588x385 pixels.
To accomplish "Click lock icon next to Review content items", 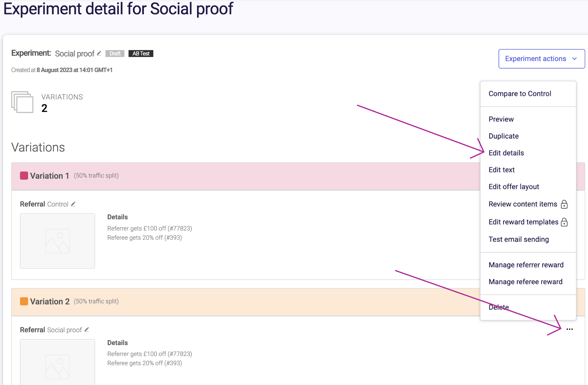I will click(x=564, y=204).
